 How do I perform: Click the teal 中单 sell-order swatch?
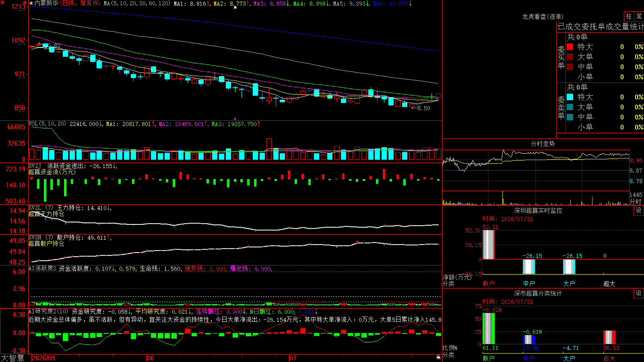click(570, 117)
